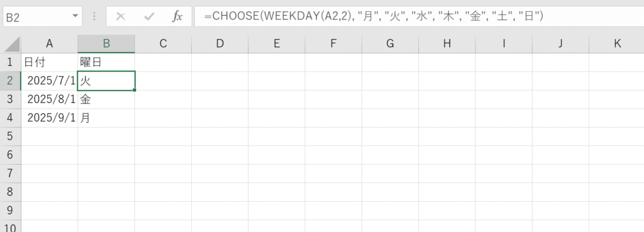The width and height of the screenshot is (644, 232).
Task: Click cell B3 containing 金
Action: tap(106, 99)
